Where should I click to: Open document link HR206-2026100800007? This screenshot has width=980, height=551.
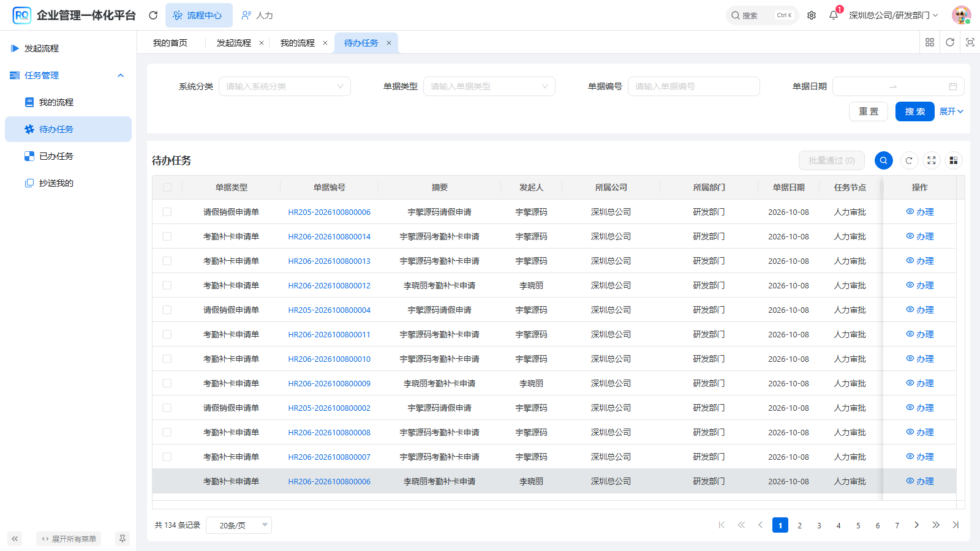point(330,457)
